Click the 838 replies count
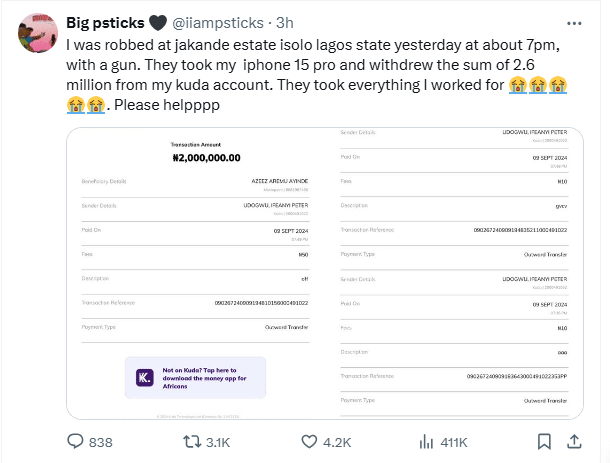610x463 pixels. point(102,441)
